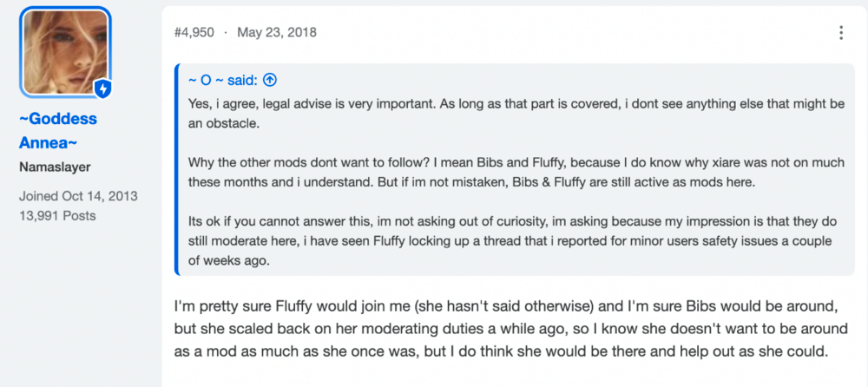The height and width of the screenshot is (387, 868).
Task: Click the blue left border of quote
Action: pyautogui.click(x=176, y=169)
